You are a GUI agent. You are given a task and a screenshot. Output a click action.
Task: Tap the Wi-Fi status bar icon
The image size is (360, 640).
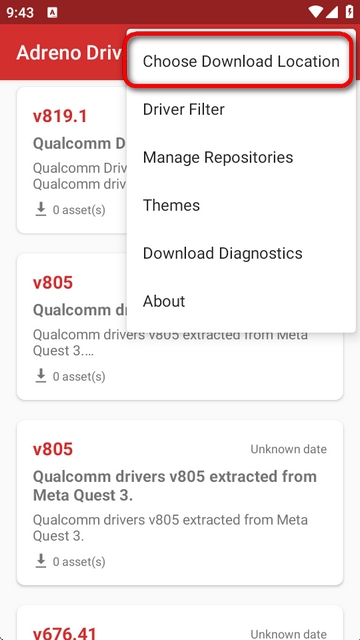point(316,12)
